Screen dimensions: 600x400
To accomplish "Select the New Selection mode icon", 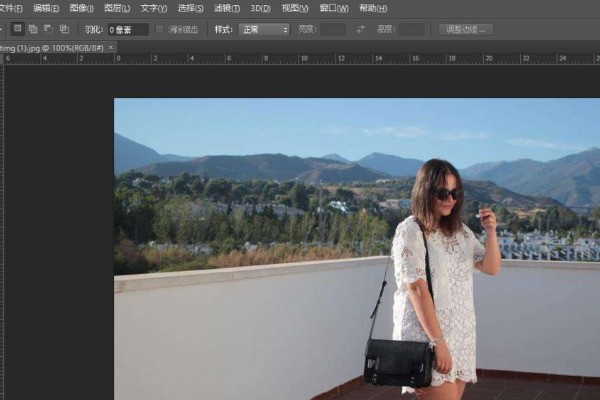I will (x=18, y=29).
